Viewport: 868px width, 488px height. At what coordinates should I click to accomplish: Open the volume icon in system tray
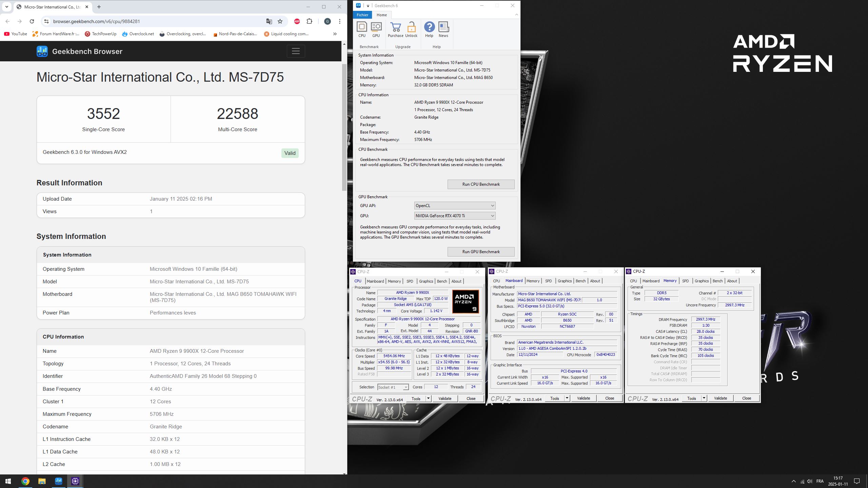810,481
